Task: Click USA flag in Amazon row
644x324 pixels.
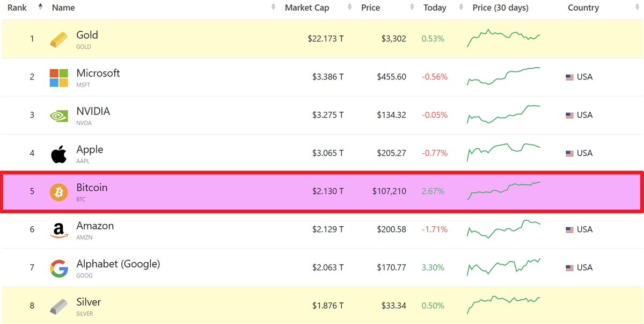Action: pos(570,230)
